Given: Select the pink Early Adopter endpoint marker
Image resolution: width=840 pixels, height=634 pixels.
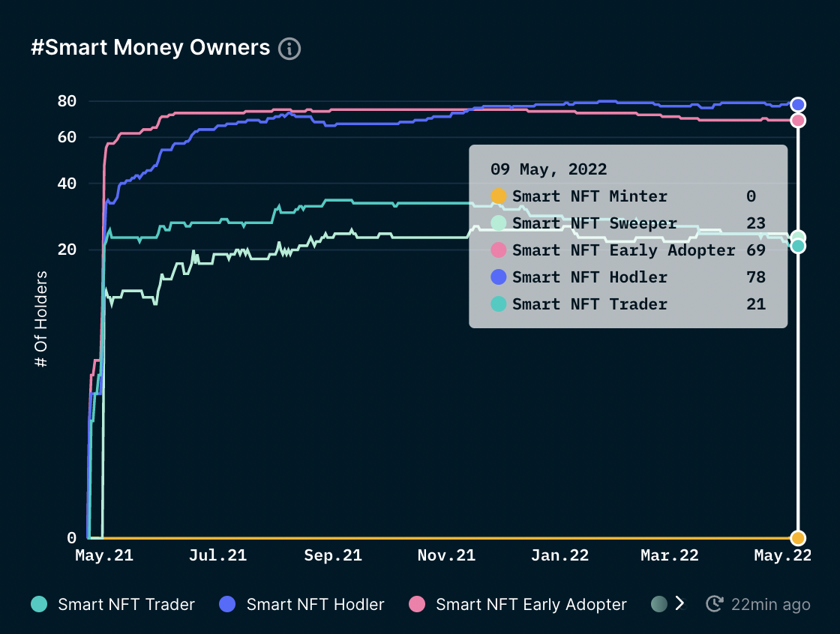Looking at the screenshot, I should pos(798,120).
